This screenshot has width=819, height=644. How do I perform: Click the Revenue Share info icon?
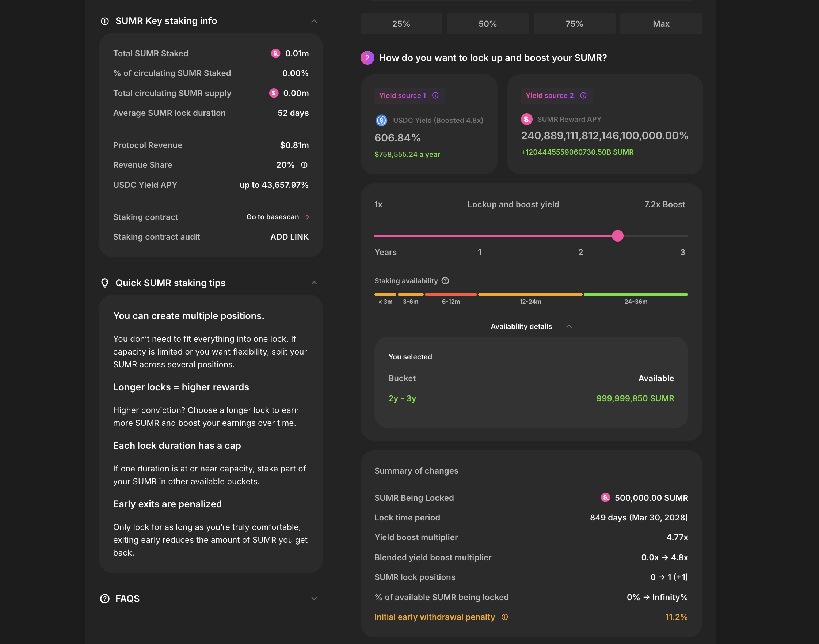304,165
